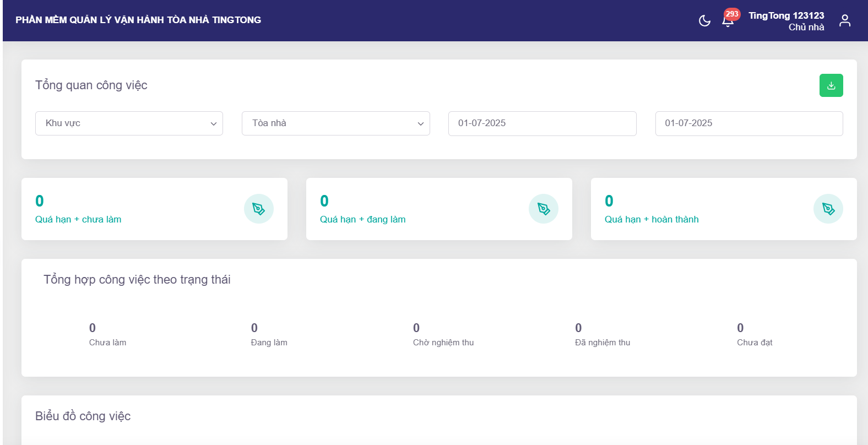Click pen icon on Quá hạn + hoàn thành card
868x445 pixels.
point(828,209)
